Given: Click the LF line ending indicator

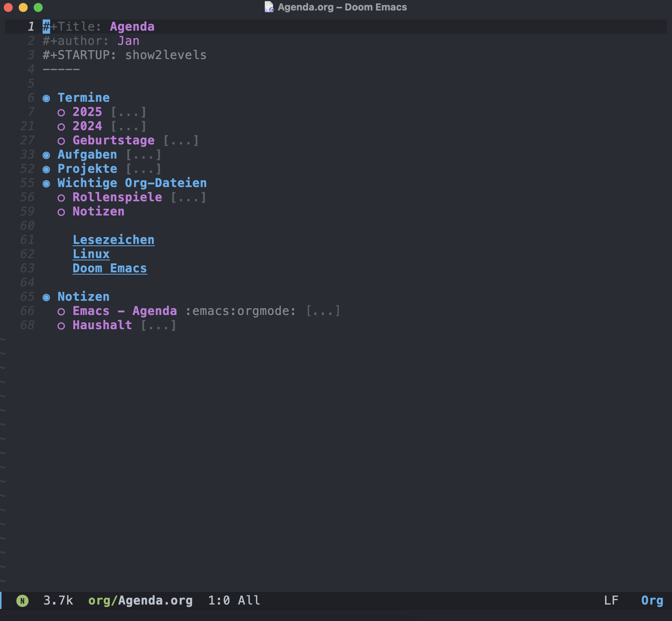Looking at the screenshot, I should pos(611,600).
